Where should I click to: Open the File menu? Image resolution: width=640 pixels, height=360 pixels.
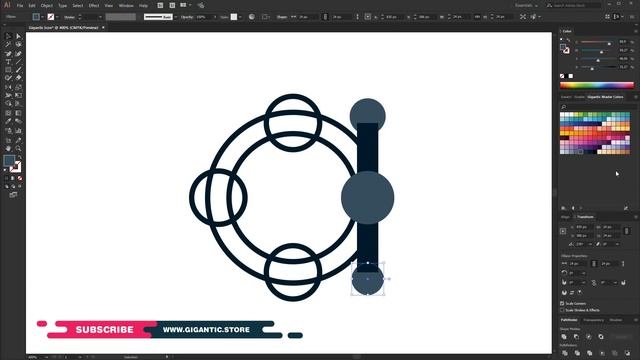pyautogui.click(x=20, y=6)
